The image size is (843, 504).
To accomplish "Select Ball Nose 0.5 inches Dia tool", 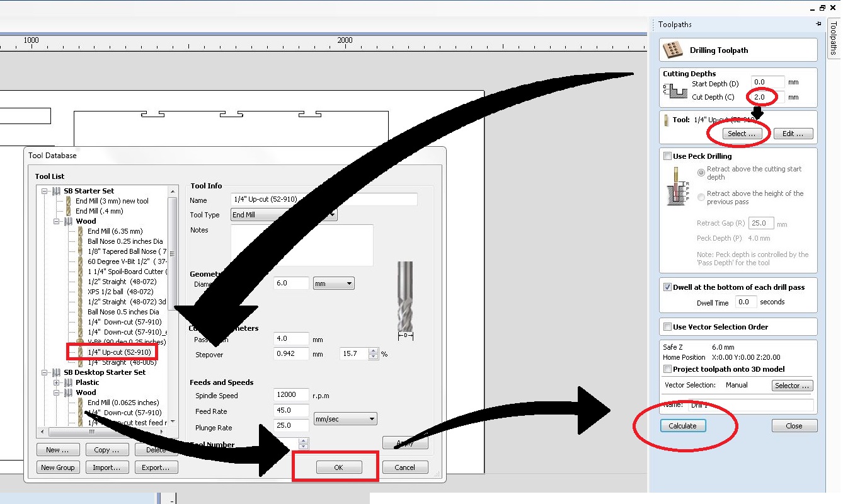I will [123, 312].
